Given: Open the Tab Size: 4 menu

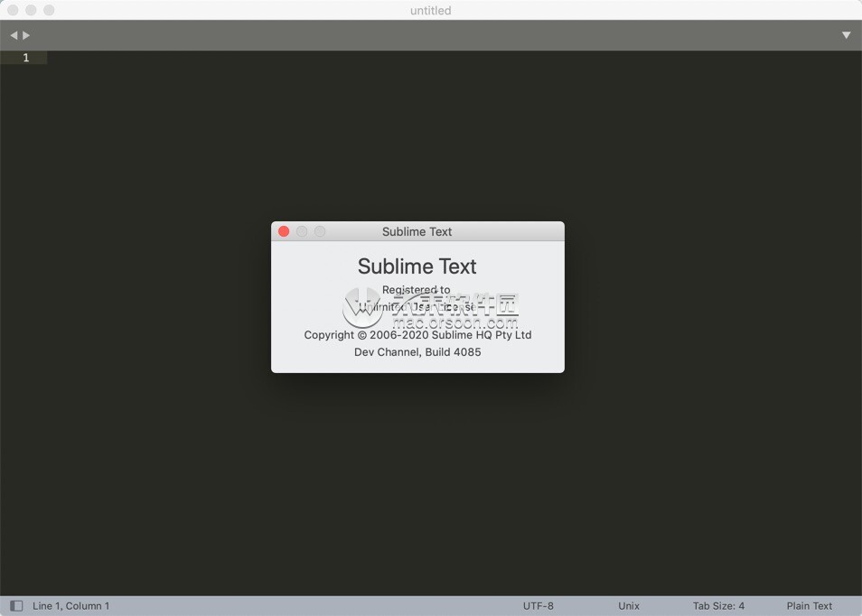Looking at the screenshot, I should pyautogui.click(x=718, y=605).
